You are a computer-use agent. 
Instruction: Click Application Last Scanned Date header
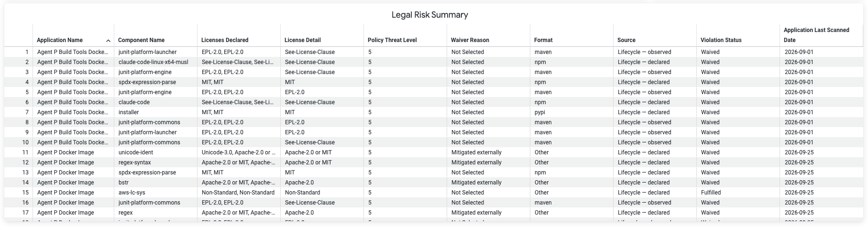click(x=816, y=35)
